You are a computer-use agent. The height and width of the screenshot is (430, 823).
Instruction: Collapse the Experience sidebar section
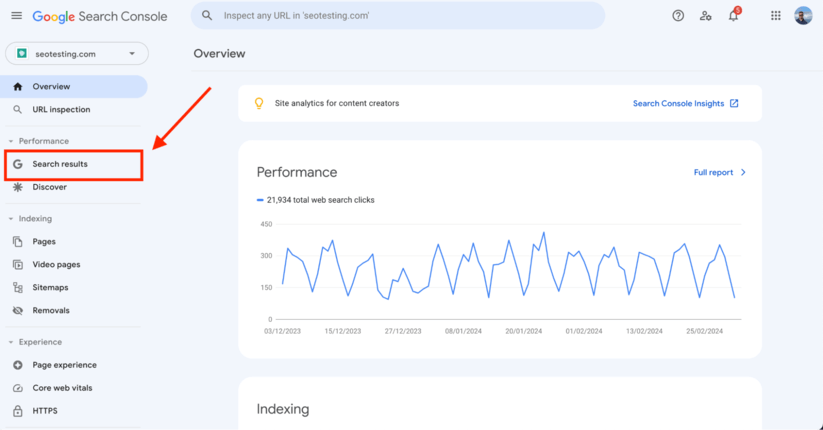click(x=11, y=342)
